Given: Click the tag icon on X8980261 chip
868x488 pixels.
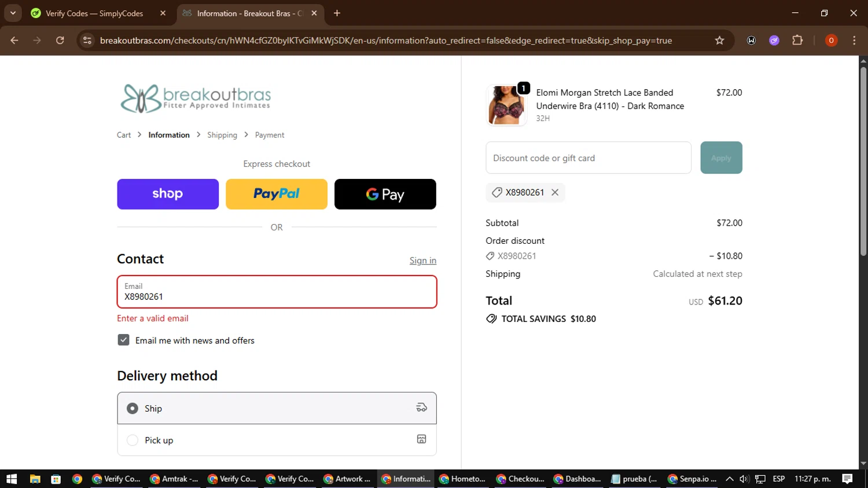Looking at the screenshot, I should tap(496, 192).
